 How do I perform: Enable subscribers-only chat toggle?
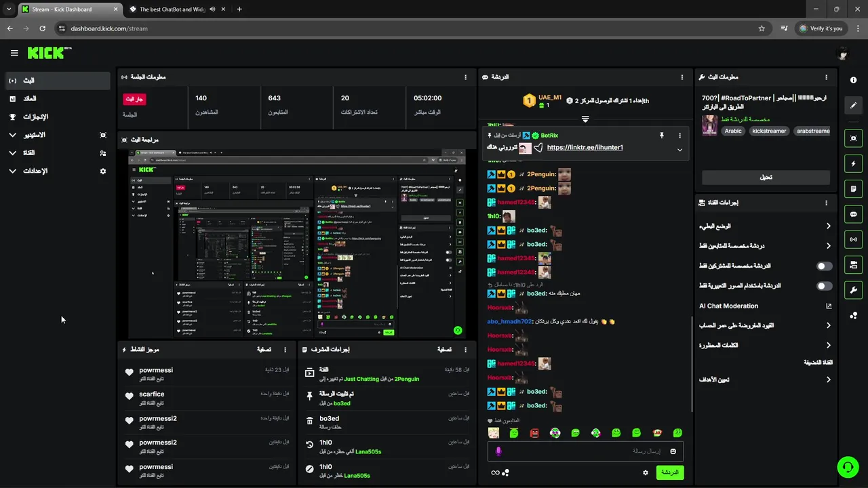(825, 266)
